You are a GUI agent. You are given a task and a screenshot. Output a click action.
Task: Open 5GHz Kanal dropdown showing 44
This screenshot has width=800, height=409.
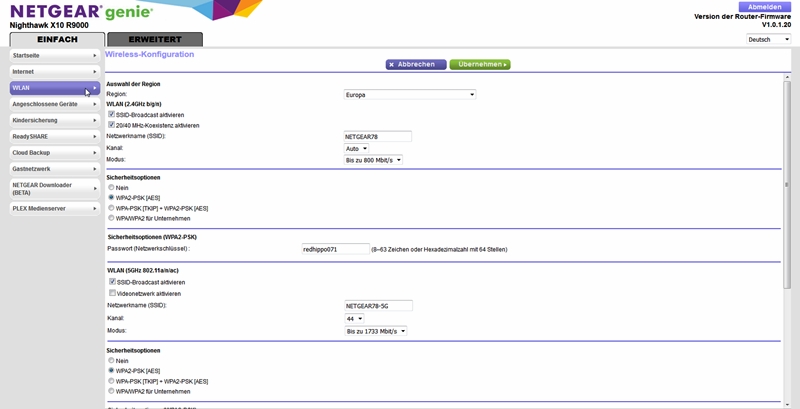tap(354, 318)
